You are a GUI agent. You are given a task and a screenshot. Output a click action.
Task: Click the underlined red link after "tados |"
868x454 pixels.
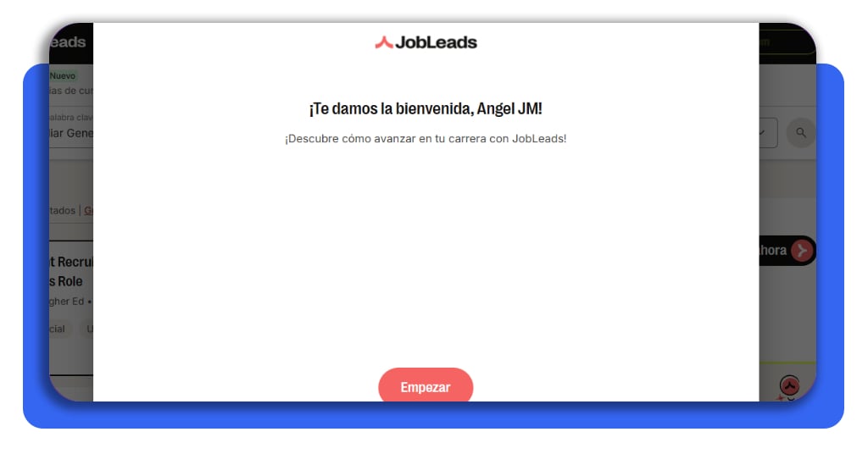click(x=88, y=211)
